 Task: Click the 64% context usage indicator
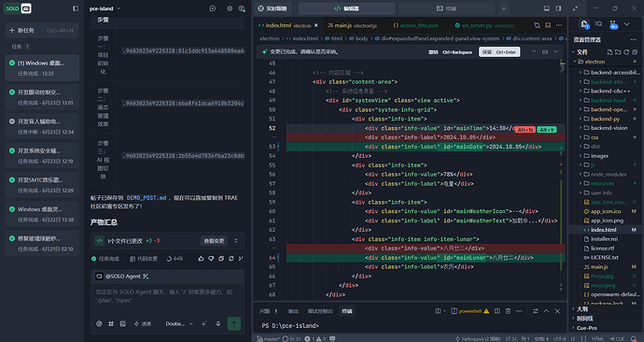[x=175, y=259]
